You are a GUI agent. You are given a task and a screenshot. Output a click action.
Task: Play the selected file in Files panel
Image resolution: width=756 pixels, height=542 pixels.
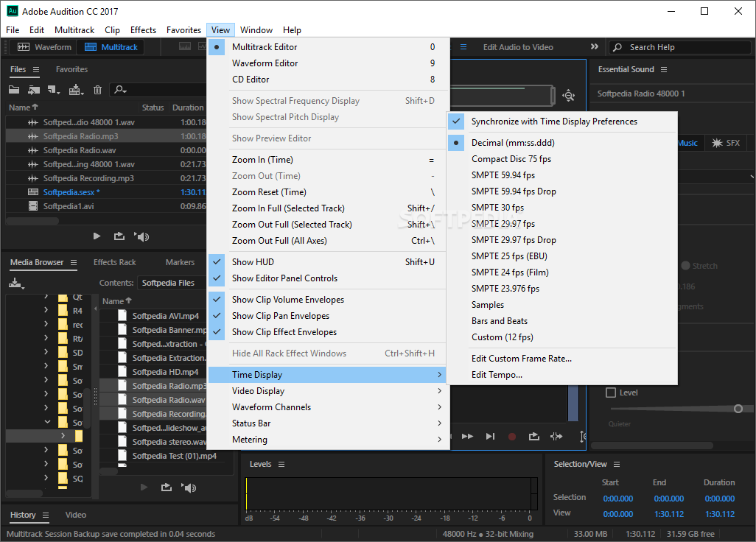97,236
